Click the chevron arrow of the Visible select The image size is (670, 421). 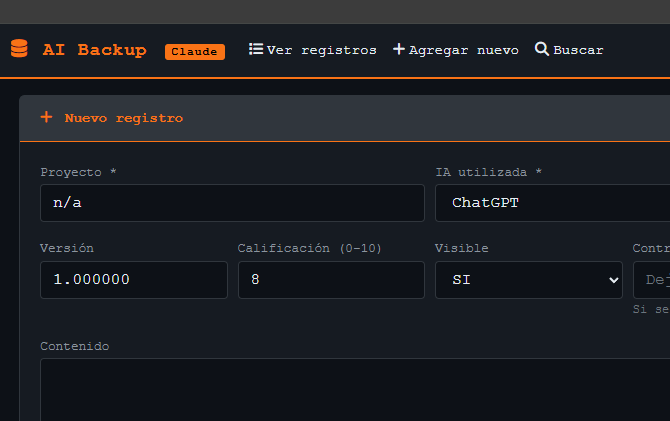click(614, 280)
